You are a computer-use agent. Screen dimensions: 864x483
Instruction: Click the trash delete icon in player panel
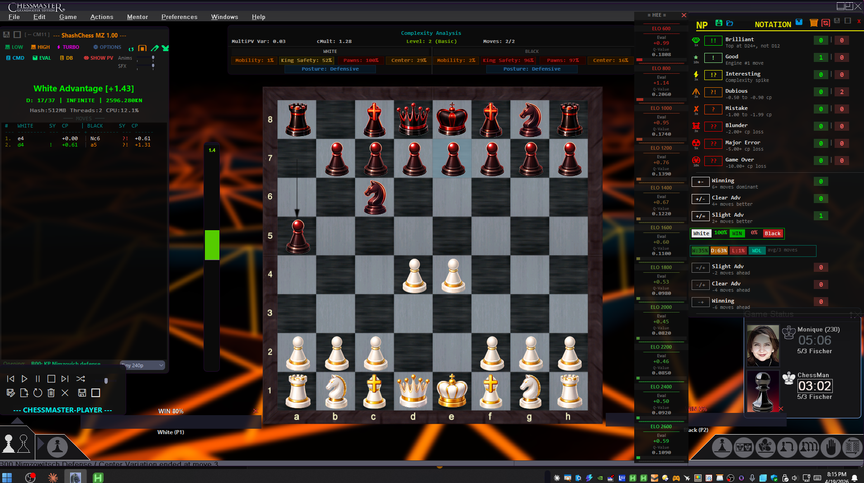(51, 393)
